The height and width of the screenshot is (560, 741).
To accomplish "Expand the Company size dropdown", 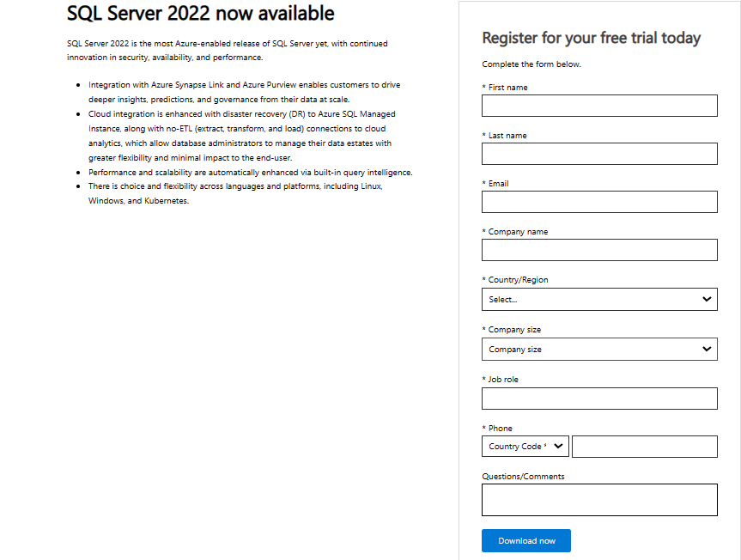I will (x=599, y=350).
